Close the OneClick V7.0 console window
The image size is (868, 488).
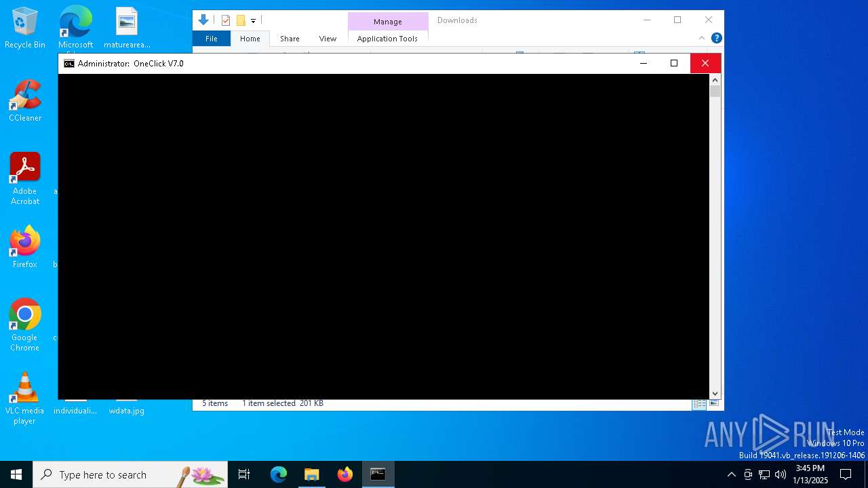click(x=705, y=64)
